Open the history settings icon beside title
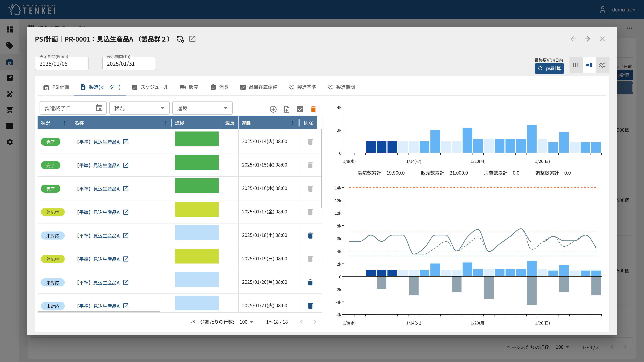644x362 pixels. point(180,39)
